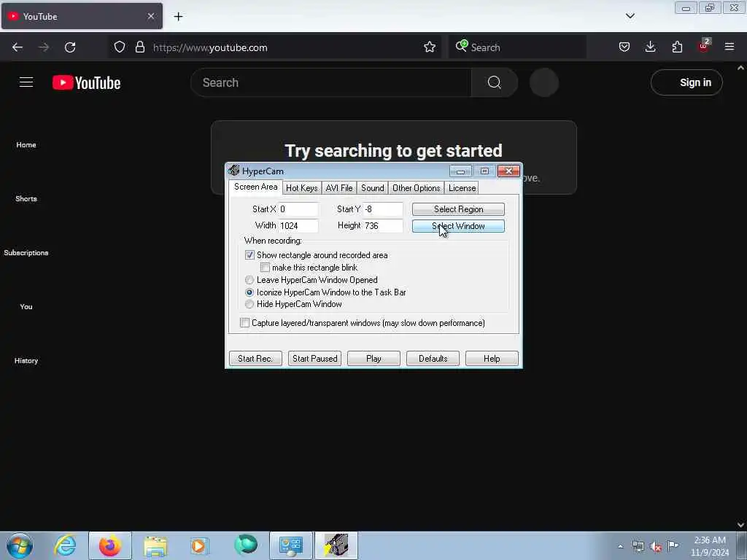Click the HyperCam taskbar icon
The image size is (747, 560).
336,545
